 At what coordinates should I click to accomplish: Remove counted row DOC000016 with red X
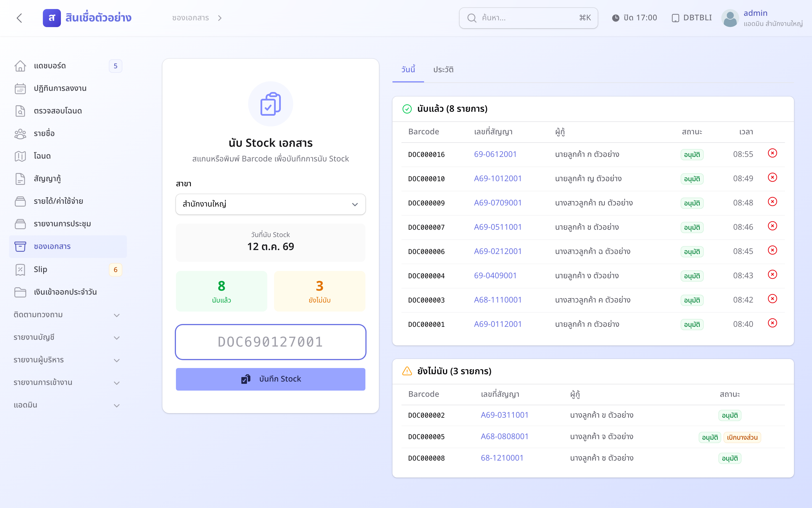click(773, 153)
